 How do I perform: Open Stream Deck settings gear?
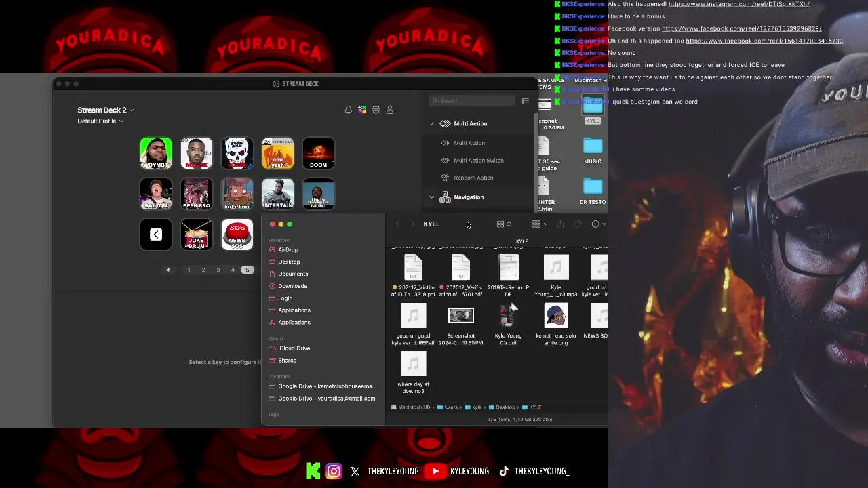(376, 110)
